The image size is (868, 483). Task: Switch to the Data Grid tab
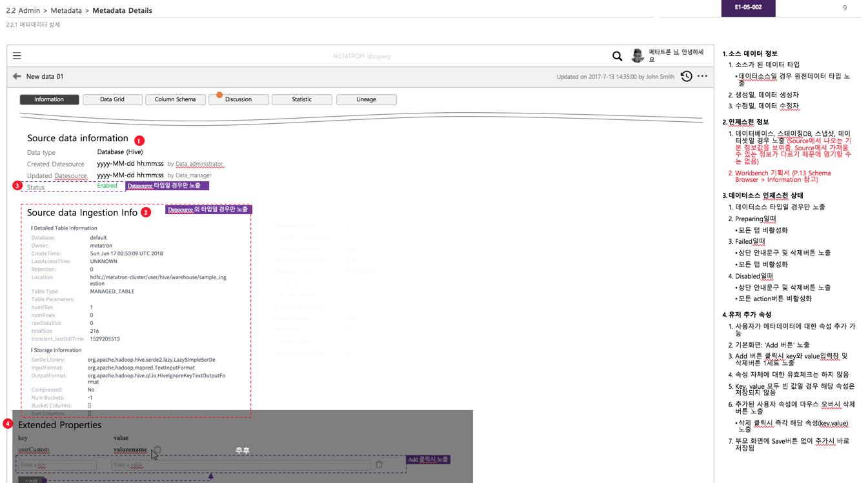pyautogui.click(x=112, y=99)
